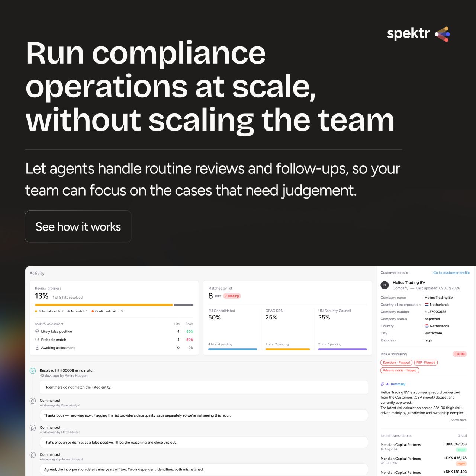Click the Likely false positive shield icon
The image size is (476, 476).
pos(37,331)
